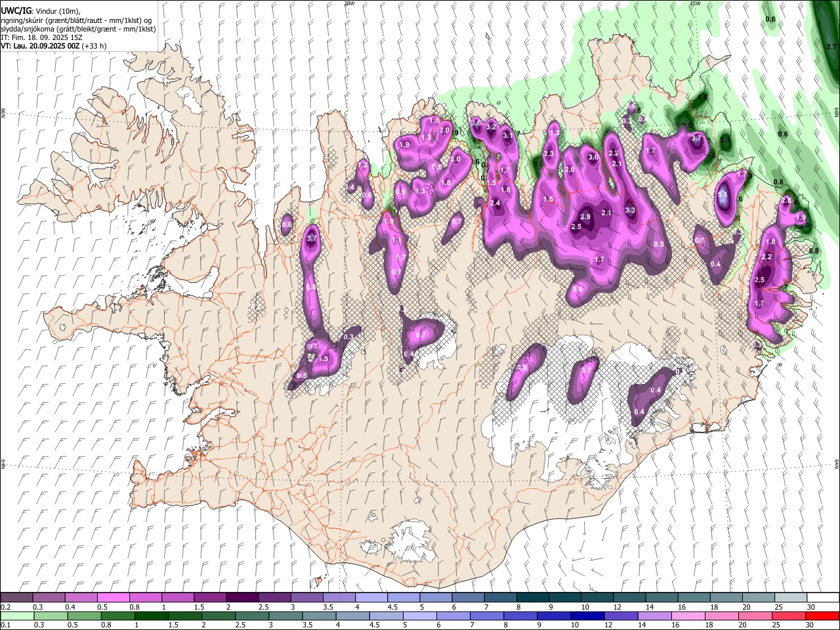
Task: Click the 2.3 value below the 1.3 band
Action: (x=549, y=154)
